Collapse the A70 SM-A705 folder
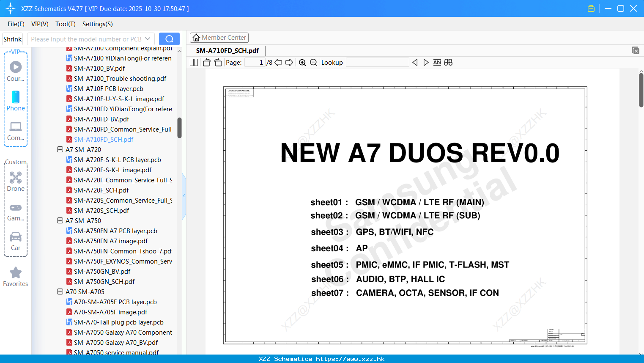The image size is (644, 363). coord(60,291)
